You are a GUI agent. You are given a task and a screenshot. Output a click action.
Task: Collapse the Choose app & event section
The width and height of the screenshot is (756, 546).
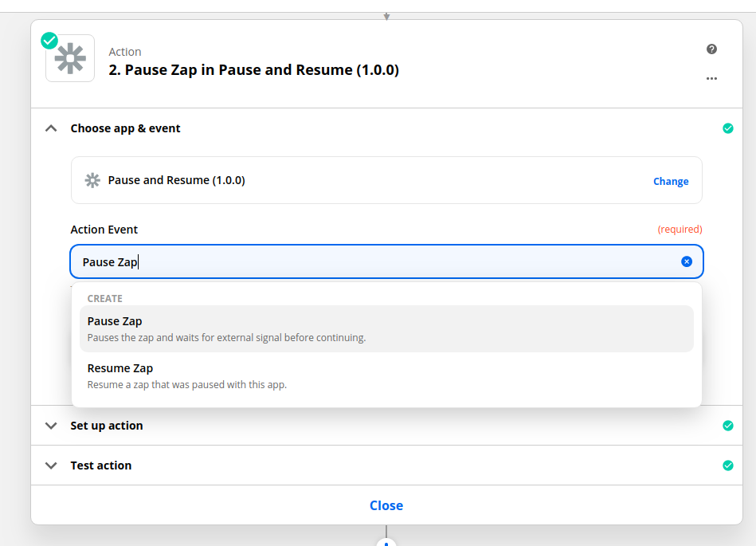point(52,128)
